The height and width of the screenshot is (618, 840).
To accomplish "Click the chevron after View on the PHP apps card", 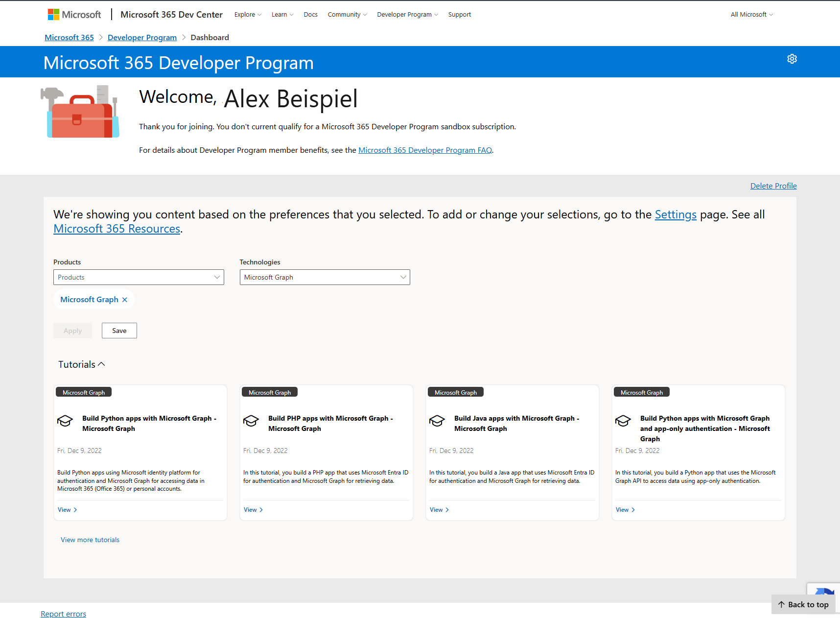I will (261, 510).
